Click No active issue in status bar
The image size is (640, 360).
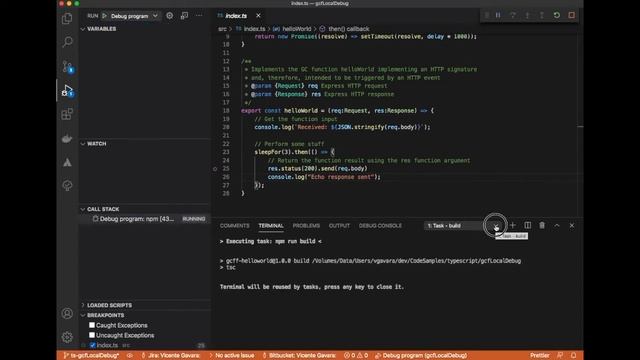(x=231, y=355)
